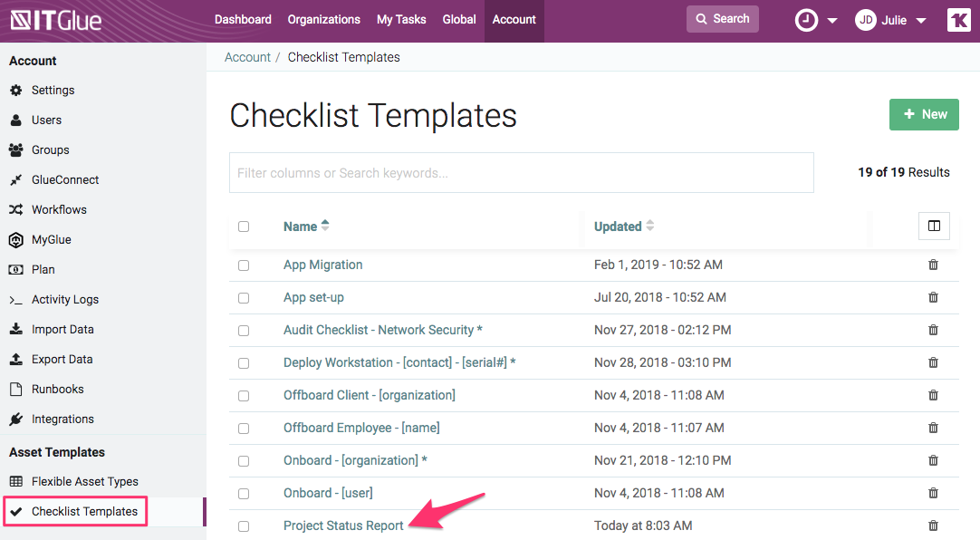Click the ITGlue logo in header

56,21
